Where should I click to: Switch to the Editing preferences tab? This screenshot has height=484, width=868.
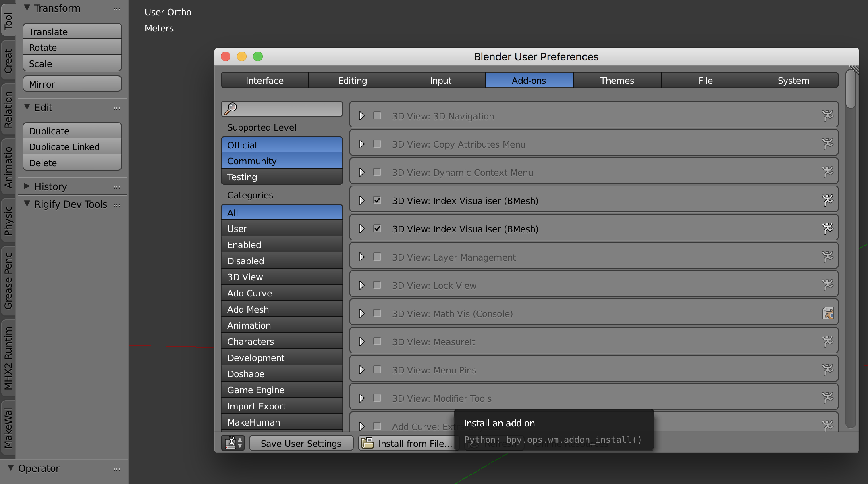click(x=353, y=80)
